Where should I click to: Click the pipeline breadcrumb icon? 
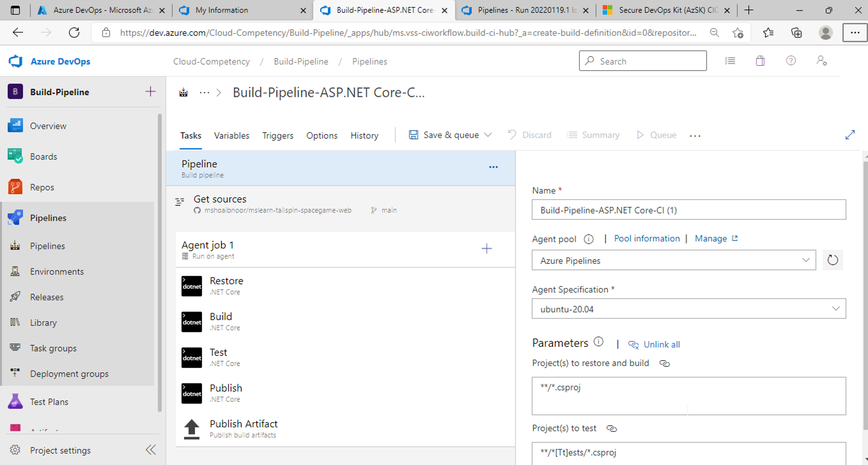tap(183, 92)
